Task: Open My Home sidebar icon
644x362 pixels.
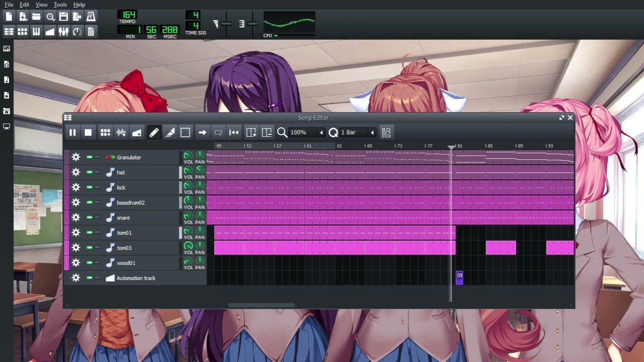Action: click(x=7, y=111)
